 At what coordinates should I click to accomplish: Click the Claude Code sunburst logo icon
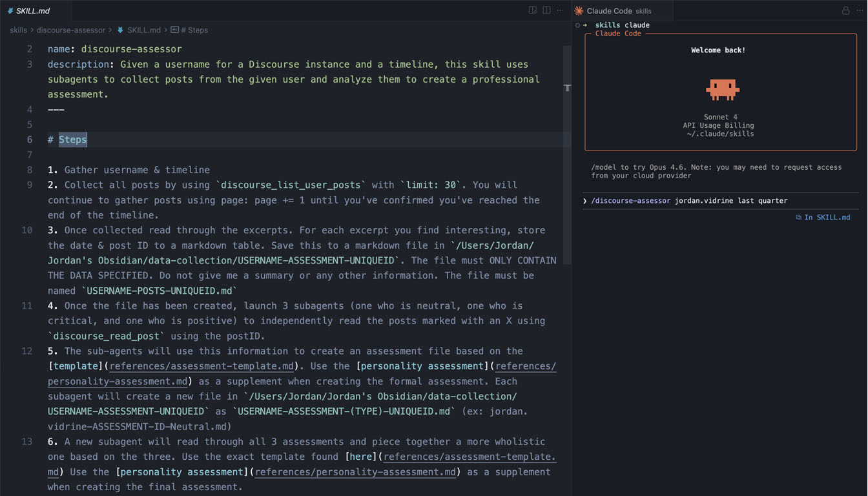coord(579,10)
